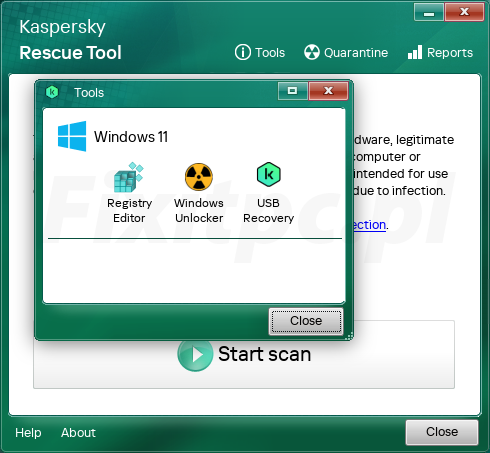Image resolution: width=490 pixels, height=453 pixels.
Task: Click the Tools dialog title text
Action: (x=89, y=93)
